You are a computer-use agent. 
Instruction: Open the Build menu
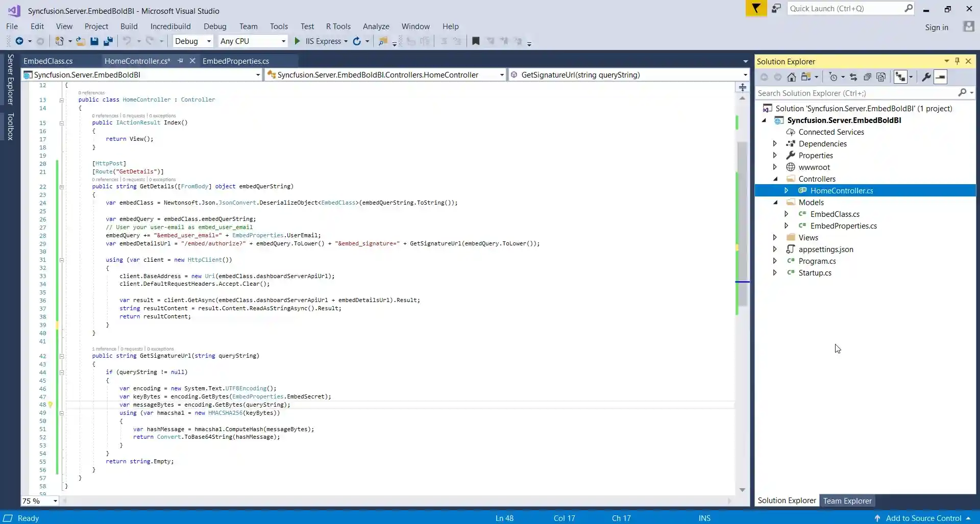pos(129,27)
